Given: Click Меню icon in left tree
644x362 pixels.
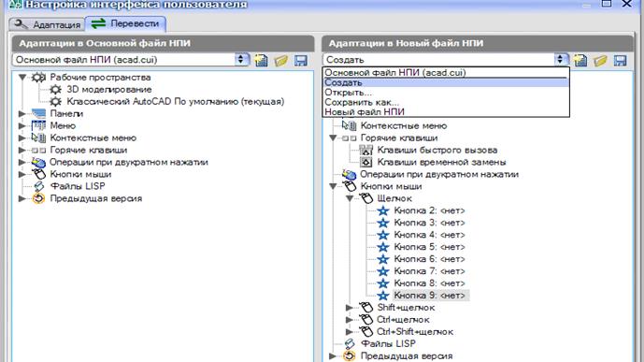Looking at the screenshot, I should (x=38, y=125).
